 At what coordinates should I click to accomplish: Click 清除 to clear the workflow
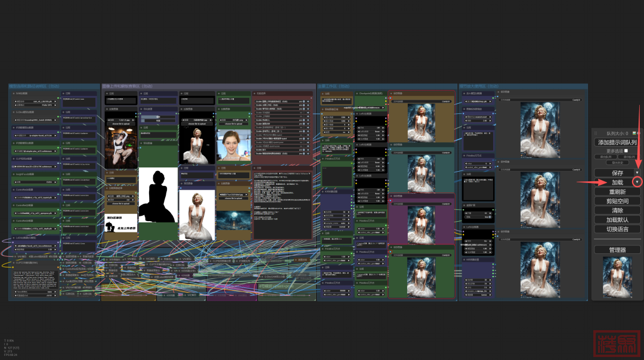pyautogui.click(x=617, y=210)
